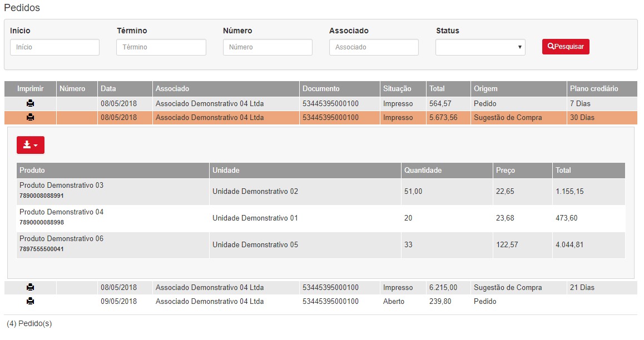
Task: Select the Situação column header
Action: point(403,88)
